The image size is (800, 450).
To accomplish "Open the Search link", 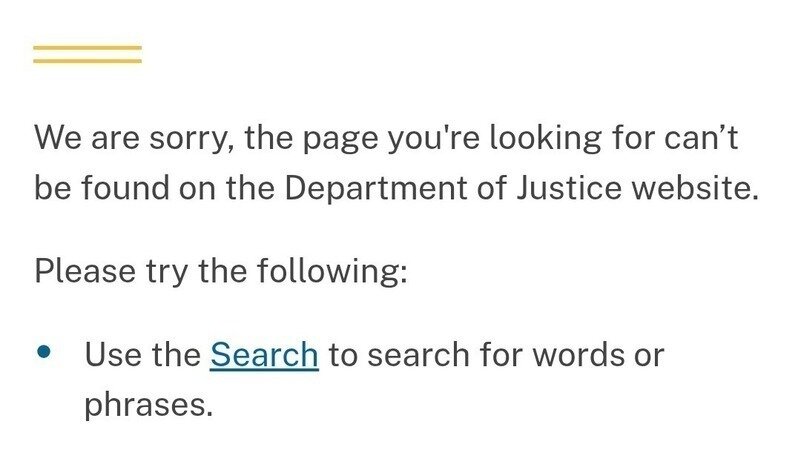I will [x=264, y=355].
